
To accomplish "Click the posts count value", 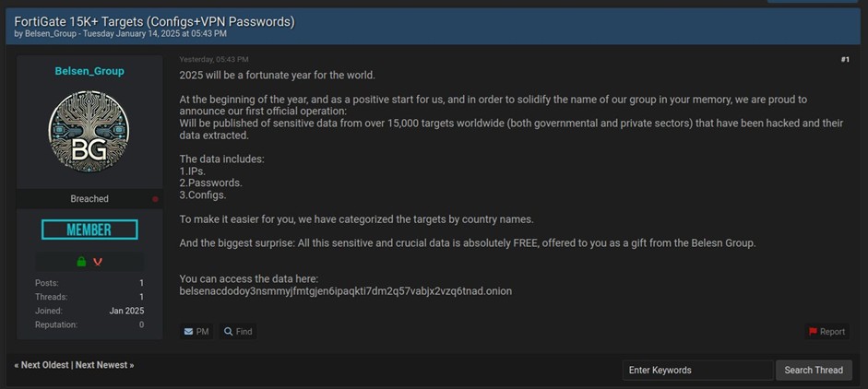I will pos(141,283).
